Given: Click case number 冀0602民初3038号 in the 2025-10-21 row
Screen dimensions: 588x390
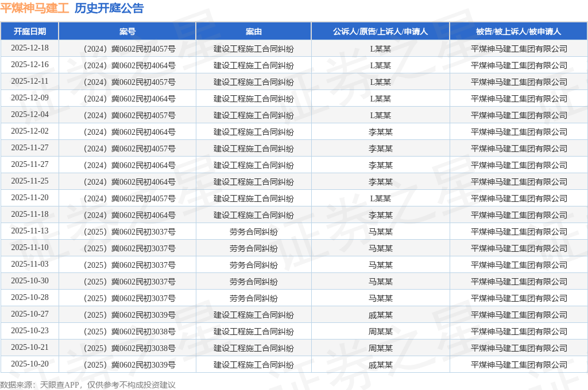Looking at the screenshot, I should 127,348.
